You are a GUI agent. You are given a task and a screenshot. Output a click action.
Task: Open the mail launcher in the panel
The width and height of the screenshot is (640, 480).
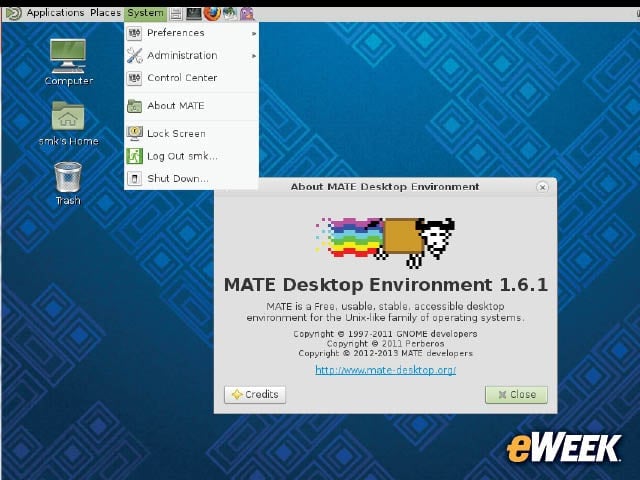(230, 14)
